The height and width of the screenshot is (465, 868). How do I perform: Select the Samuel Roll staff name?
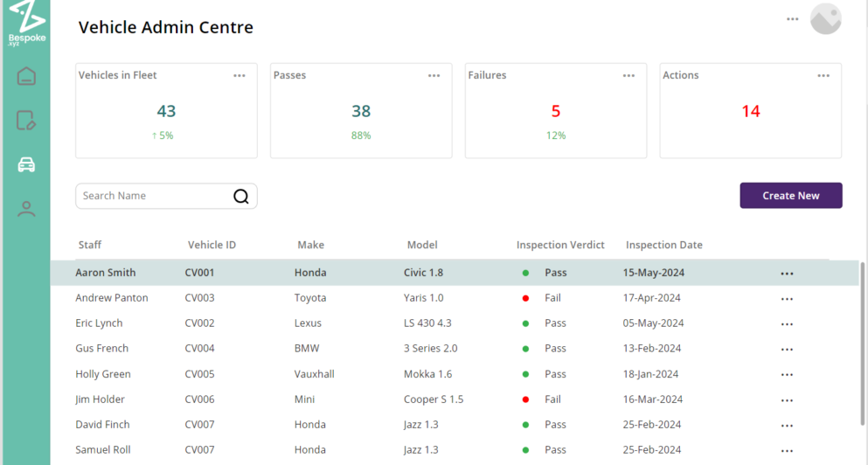[x=103, y=450]
